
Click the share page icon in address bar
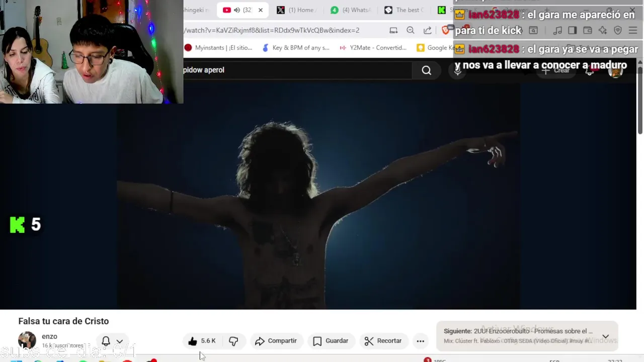pos(427,30)
